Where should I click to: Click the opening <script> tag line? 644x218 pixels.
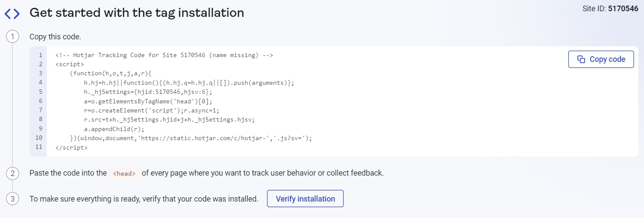click(x=70, y=64)
